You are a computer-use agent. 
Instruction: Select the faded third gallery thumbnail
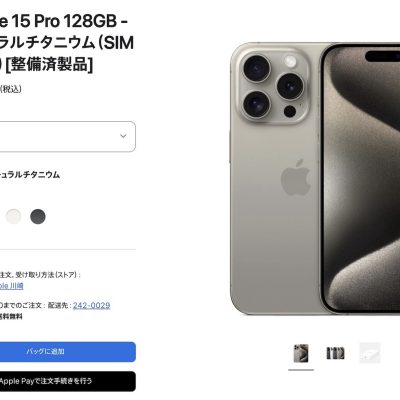[370, 353]
